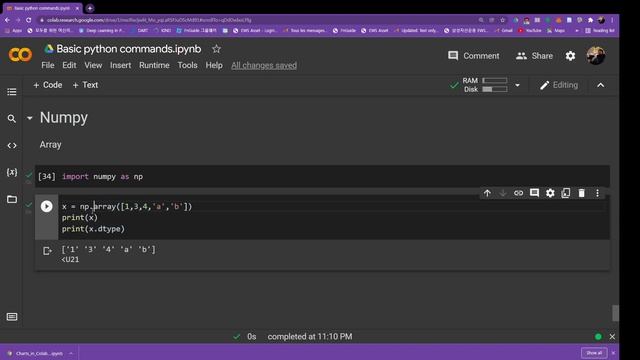This screenshot has width=640, height=360.
Task: Open the Files folder panel
Action: click(x=12, y=199)
